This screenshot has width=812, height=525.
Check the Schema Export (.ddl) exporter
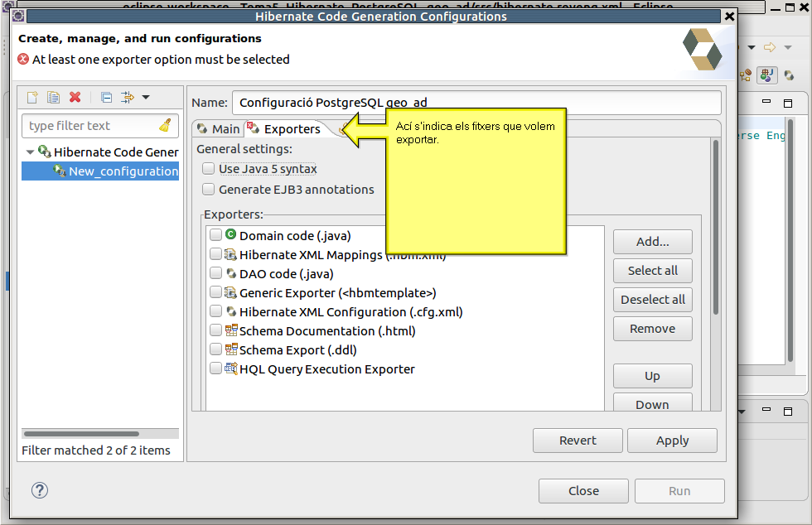215,350
